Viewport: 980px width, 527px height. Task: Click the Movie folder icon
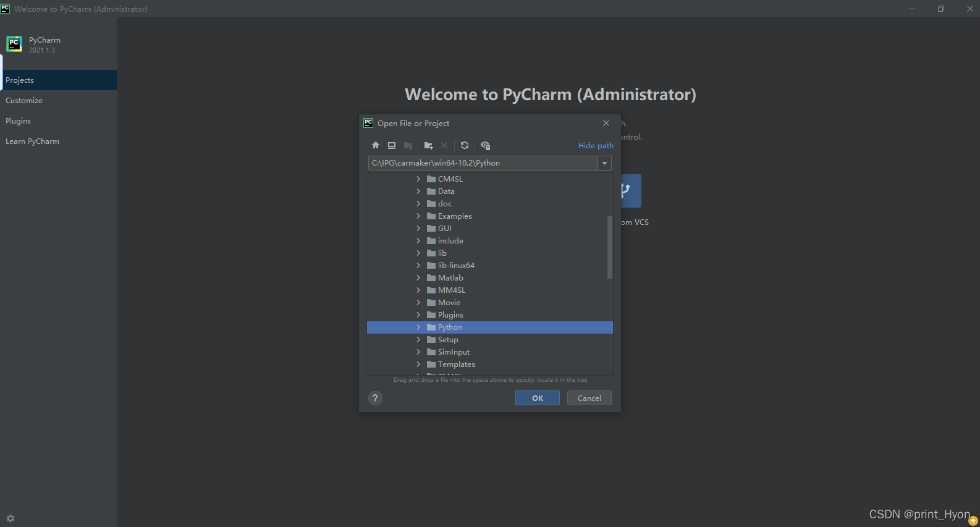[431, 303]
